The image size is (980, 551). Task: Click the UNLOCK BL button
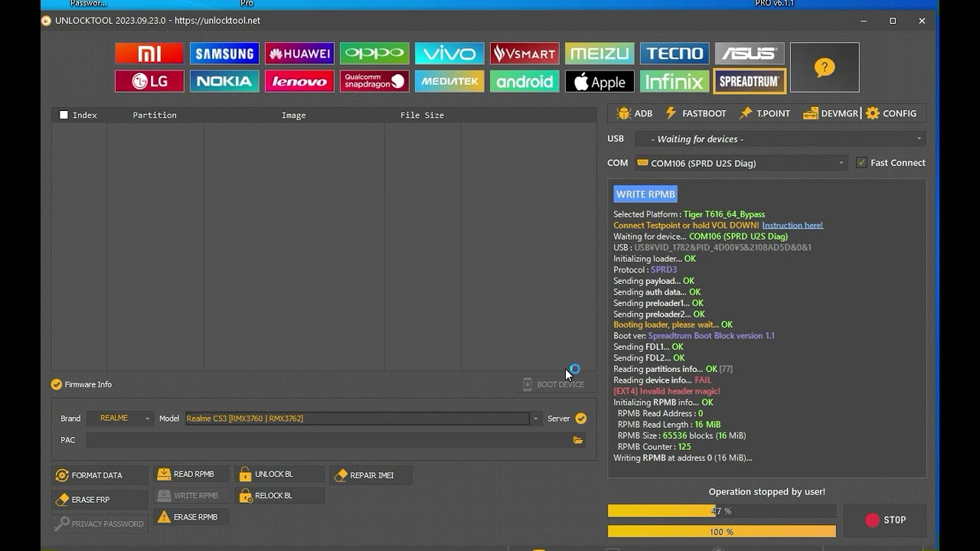click(x=279, y=474)
